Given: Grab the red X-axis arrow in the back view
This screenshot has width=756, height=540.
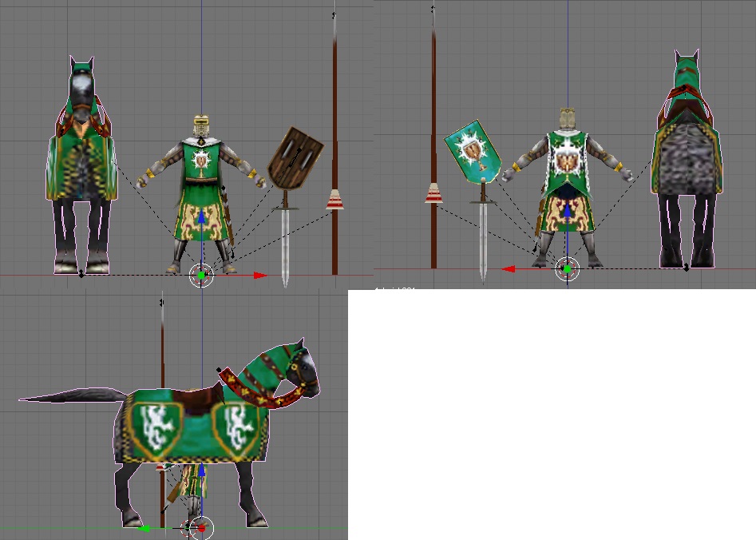Looking at the screenshot, I should tap(509, 268).
